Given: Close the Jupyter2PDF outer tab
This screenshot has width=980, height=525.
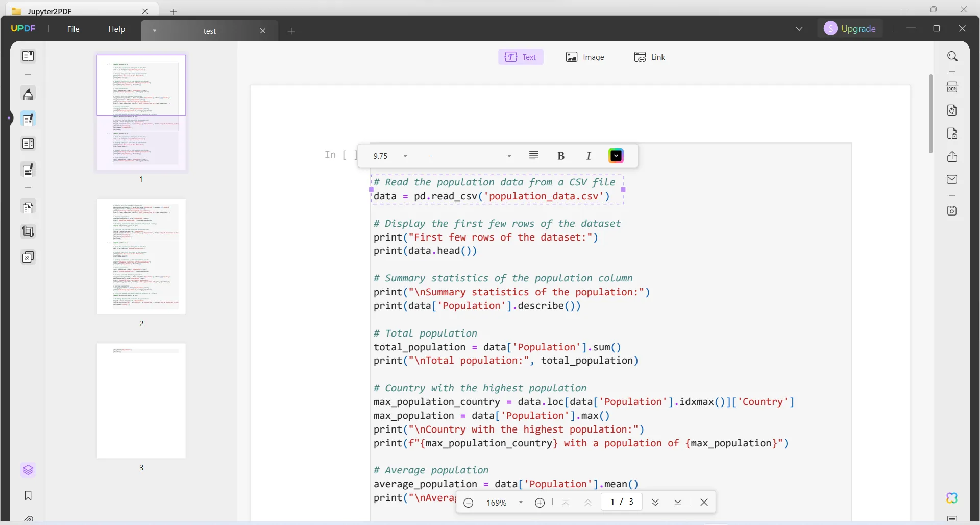Looking at the screenshot, I should tap(145, 11).
